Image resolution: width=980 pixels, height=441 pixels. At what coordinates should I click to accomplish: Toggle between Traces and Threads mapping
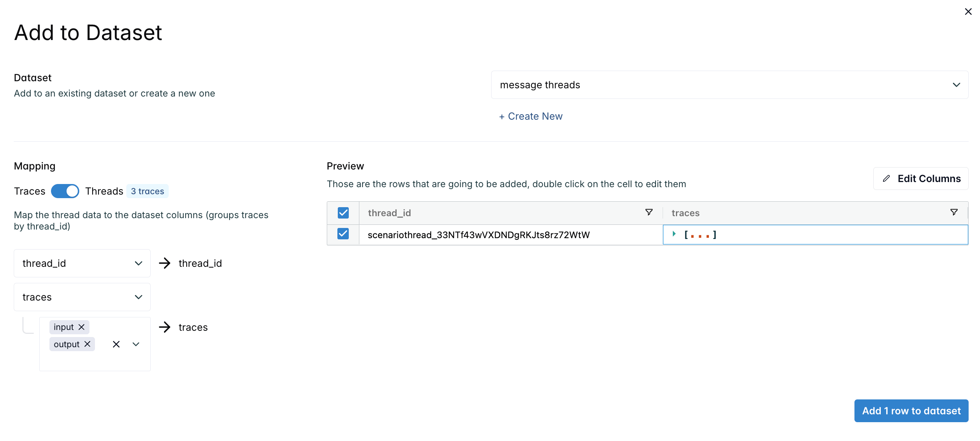[x=65, y=191]
